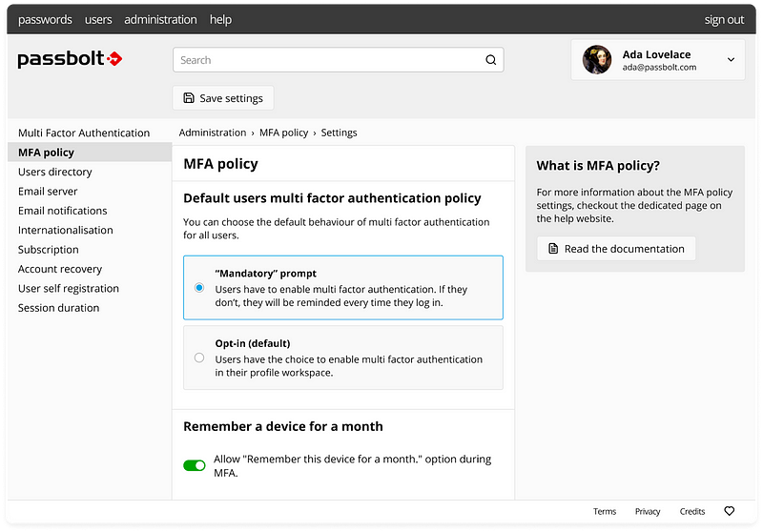
Task: Open Internationalisation settings
Action: [65, 230]
